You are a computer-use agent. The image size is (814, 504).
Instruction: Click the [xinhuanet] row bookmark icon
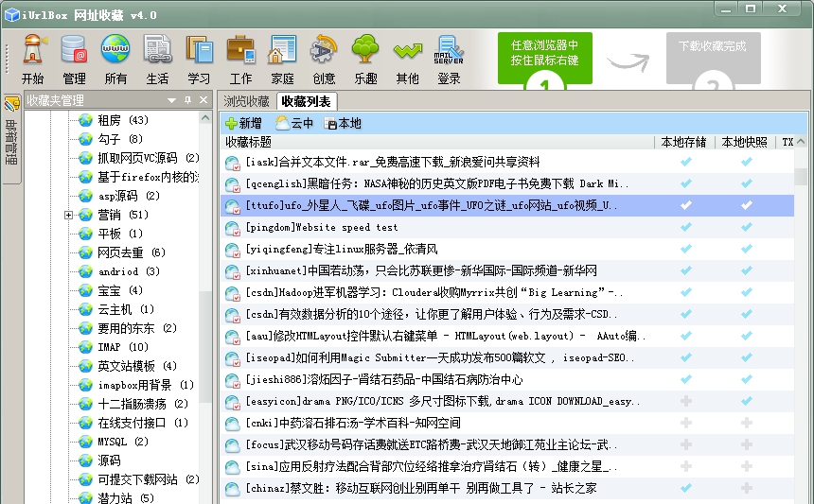coord(232,271)
